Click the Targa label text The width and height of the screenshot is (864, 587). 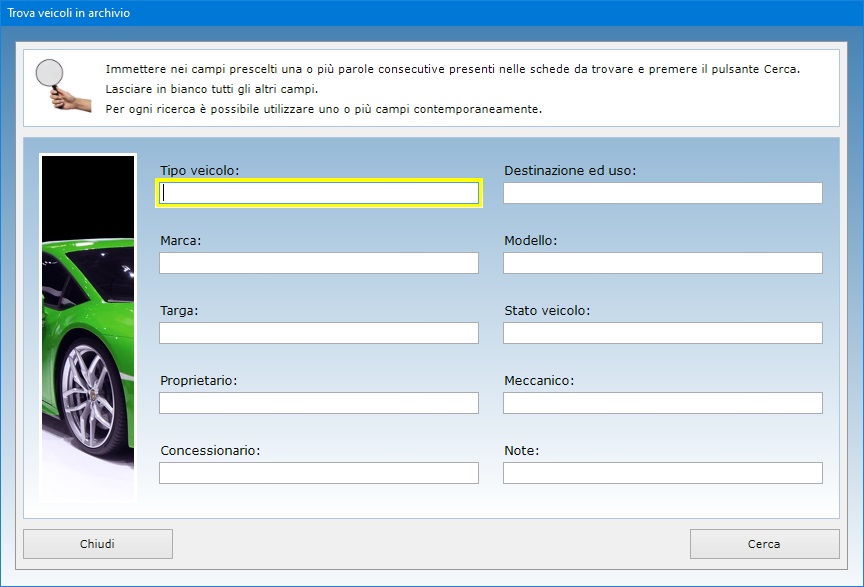pyautogui.click(x=179, y=311)
